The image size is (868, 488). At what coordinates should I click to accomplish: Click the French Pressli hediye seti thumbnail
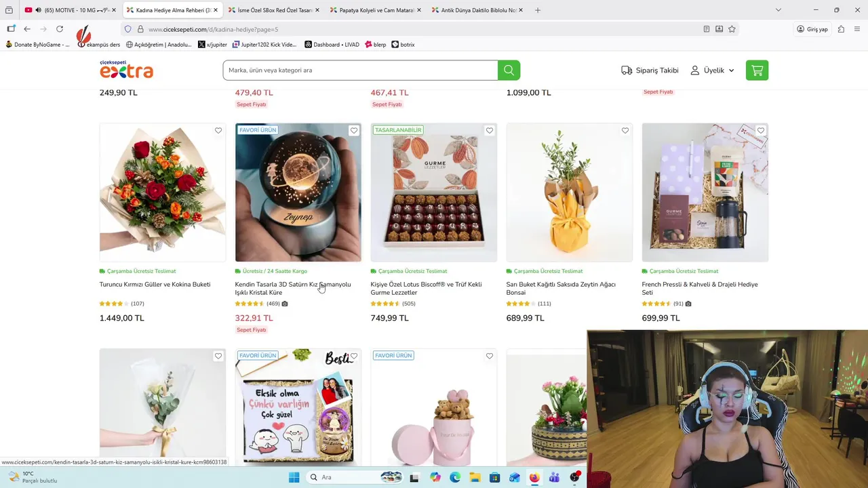tap(705, 192)
